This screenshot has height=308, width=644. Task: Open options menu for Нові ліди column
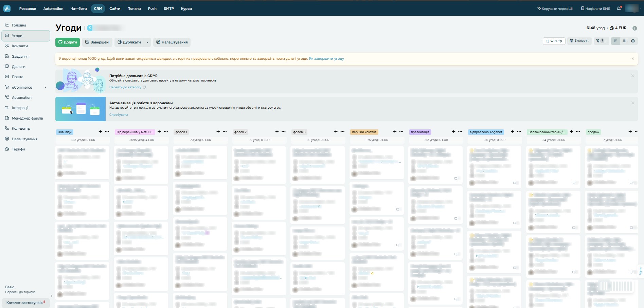pyautogui.click(x=107, y=131)
